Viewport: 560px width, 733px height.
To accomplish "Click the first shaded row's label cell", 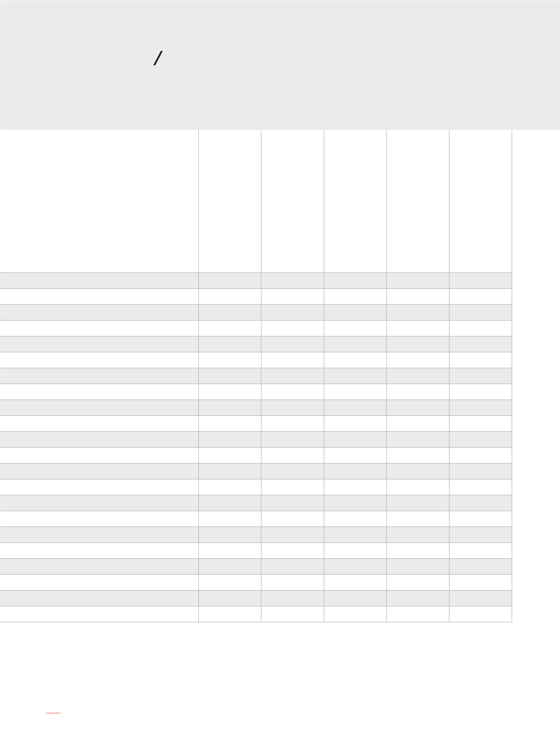I will point(99,280).
